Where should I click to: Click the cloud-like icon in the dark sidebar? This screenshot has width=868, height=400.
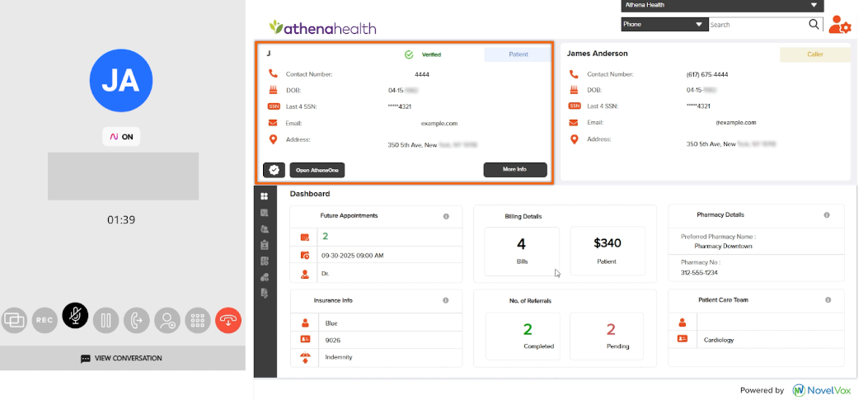click(x=264, y=277)
